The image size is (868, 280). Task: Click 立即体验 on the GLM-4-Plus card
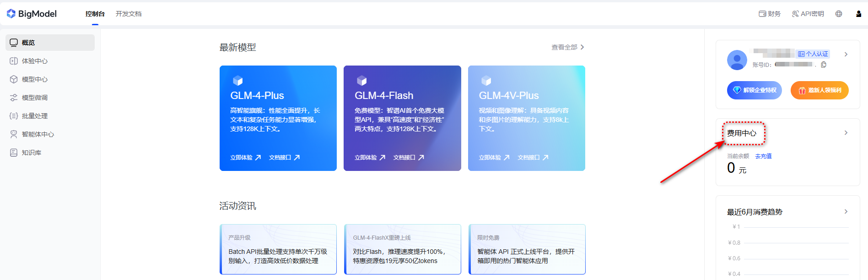pos(245,158)
